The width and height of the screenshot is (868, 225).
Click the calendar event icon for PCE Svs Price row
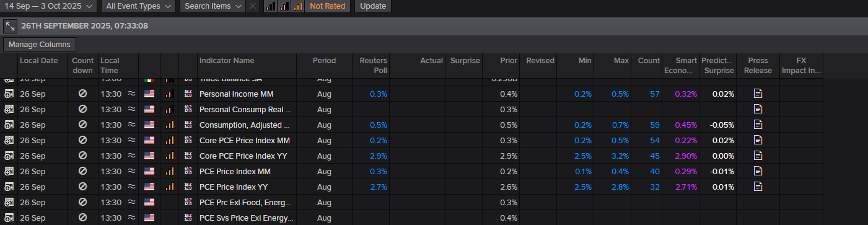click(x=9, y=218)
